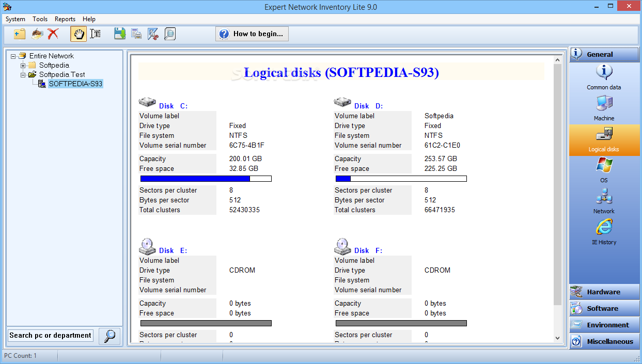
Task: Click the Disk E: CD-ROM icon
Action: coord(147,246)
